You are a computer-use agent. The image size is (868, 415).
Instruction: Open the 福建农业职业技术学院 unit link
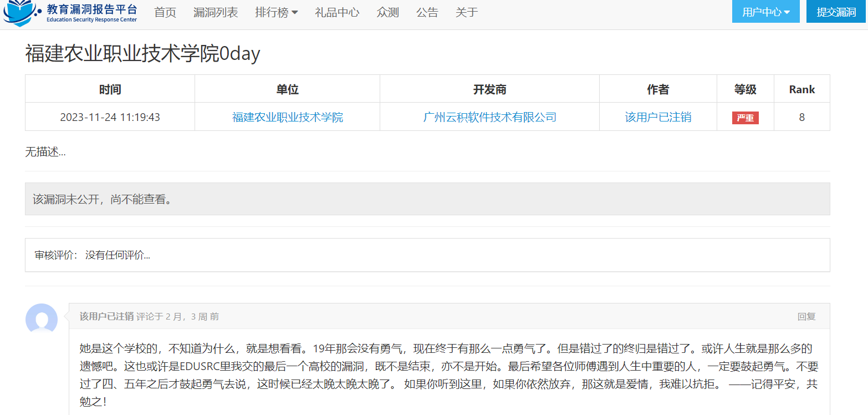pos(287,117)
